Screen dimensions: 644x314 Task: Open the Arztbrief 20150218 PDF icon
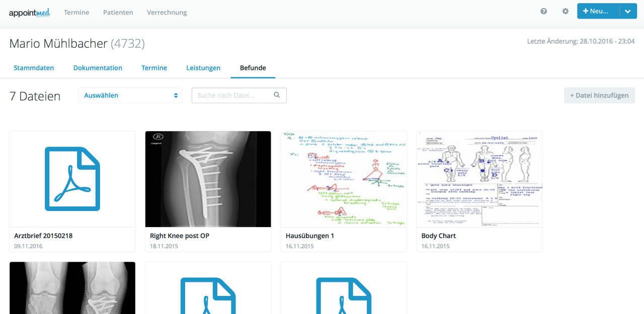point(72,179)
